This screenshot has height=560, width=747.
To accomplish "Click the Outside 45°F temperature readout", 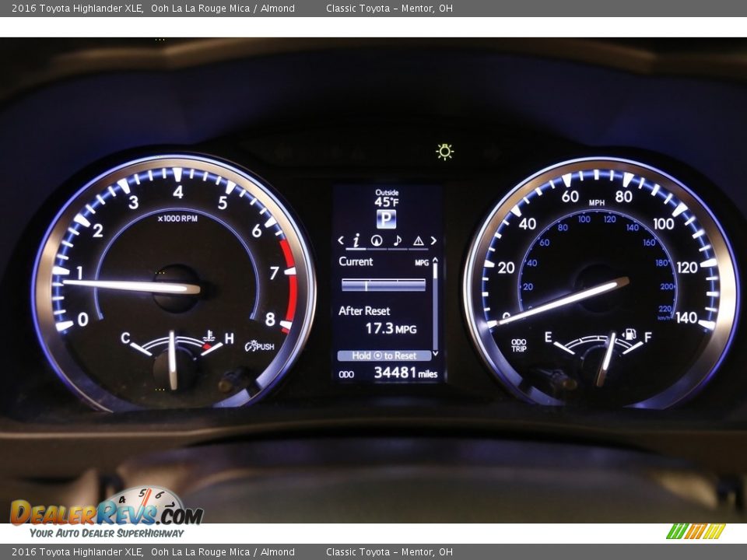I will (x=387, y=198).
